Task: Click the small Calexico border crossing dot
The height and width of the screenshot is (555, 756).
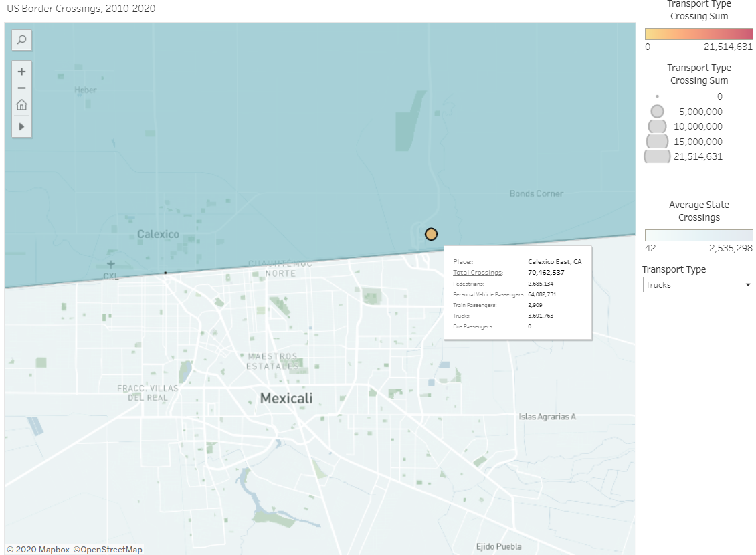Action: [165, 273]
